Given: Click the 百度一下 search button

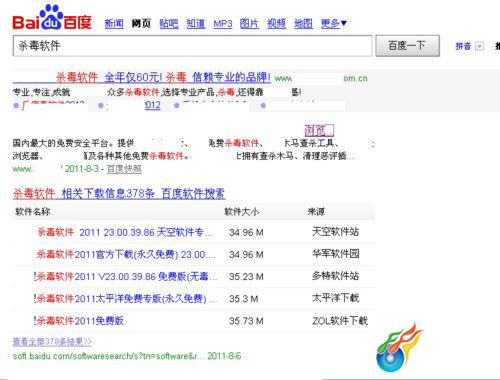Looking at the screenshot, I should point(407,46).
